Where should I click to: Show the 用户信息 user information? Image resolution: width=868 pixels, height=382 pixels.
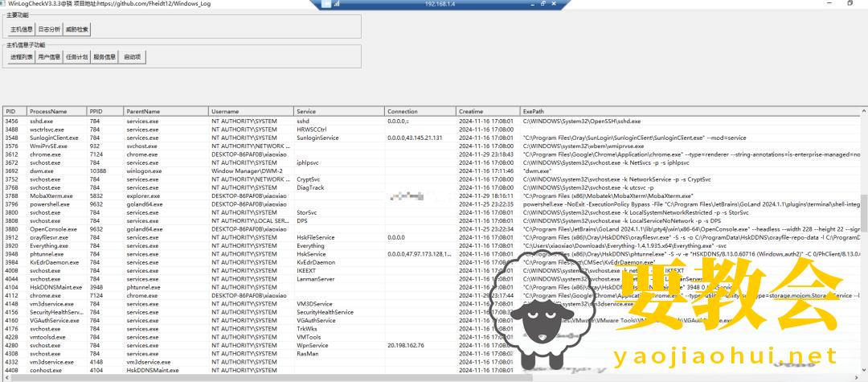pos(49,57)
